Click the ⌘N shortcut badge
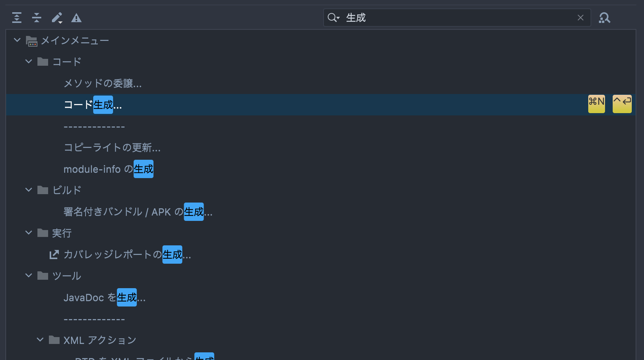 pos(597,104)
